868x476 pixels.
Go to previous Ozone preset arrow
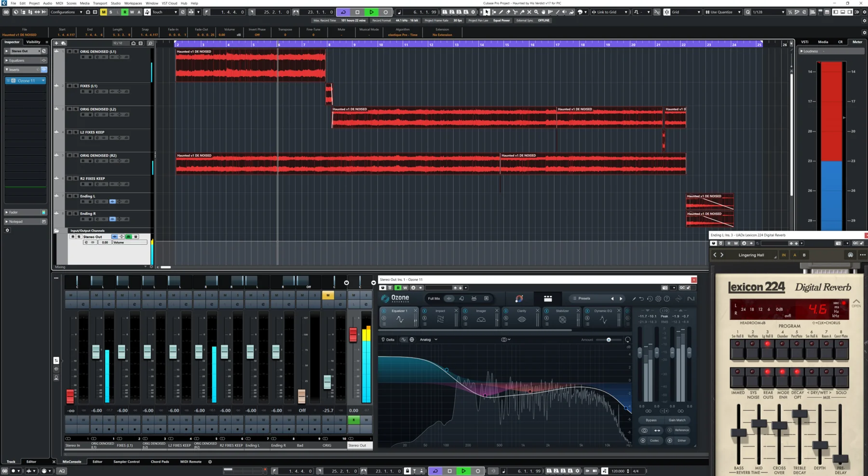[x=612, y=299]
